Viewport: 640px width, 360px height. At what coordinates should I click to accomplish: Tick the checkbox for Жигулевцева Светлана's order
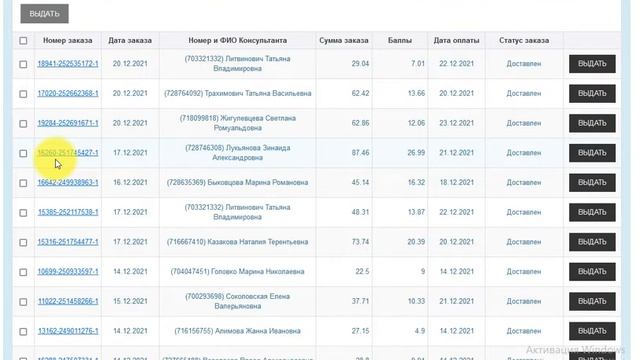click(23, 124)
